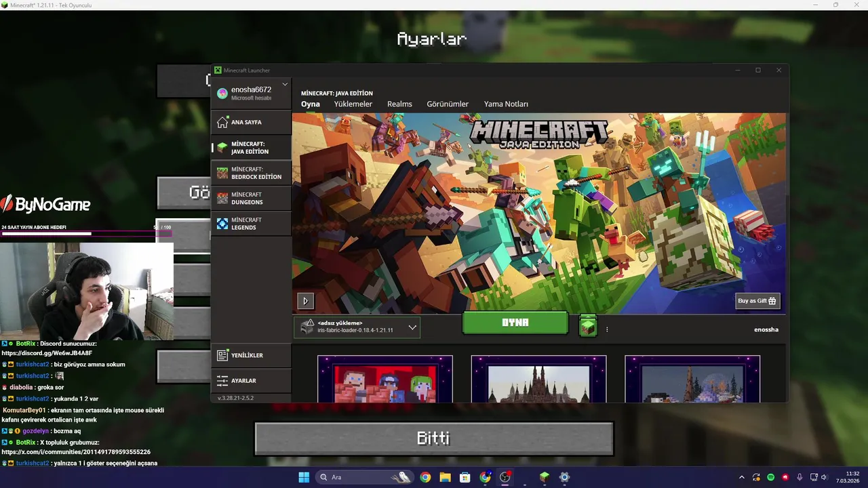
Task: Click microphone icon in system tray
Action: 800,477
